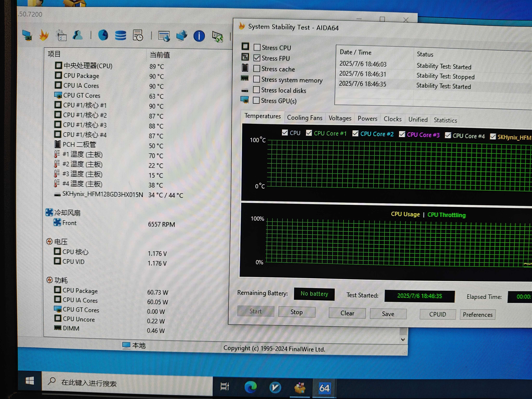Click the flame System Stability Test toolbar icon
Viewport: 532px width, 399px height.
tap(44, 36)
